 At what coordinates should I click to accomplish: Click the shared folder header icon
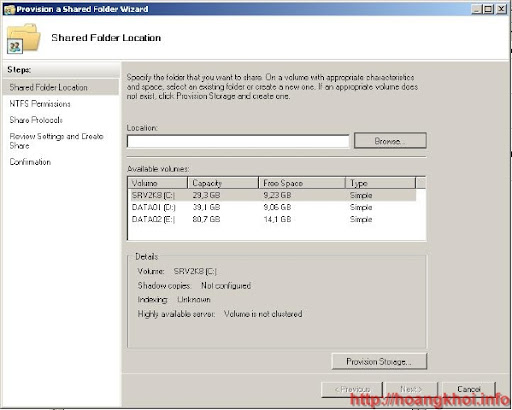tap(23, 39)
